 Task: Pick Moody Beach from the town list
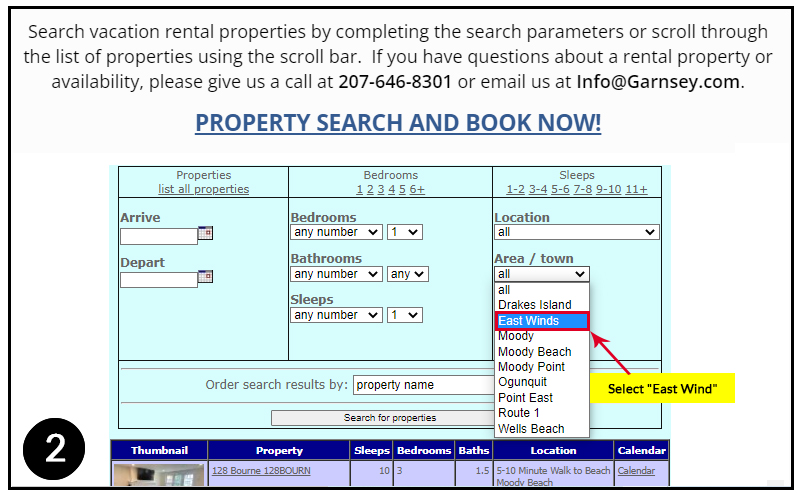point(535,352)
